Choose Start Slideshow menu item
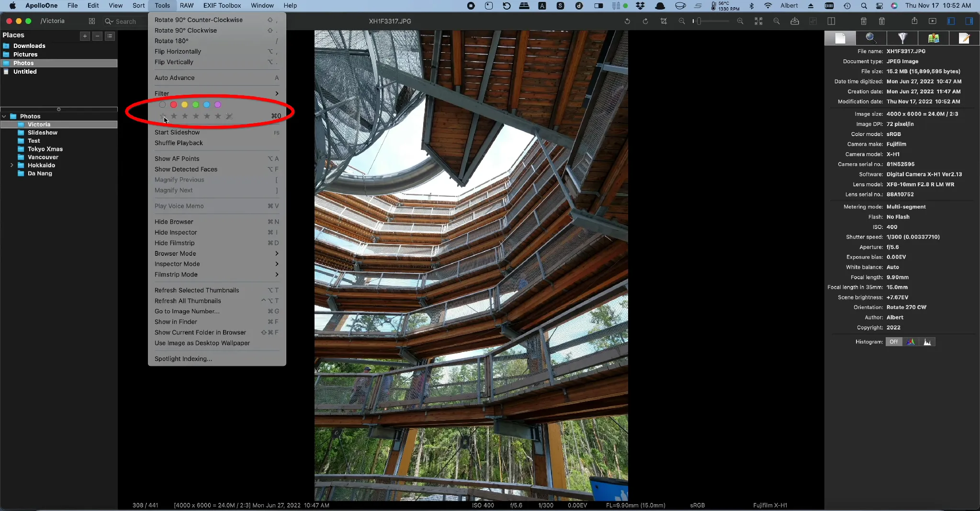 (217, 132)
